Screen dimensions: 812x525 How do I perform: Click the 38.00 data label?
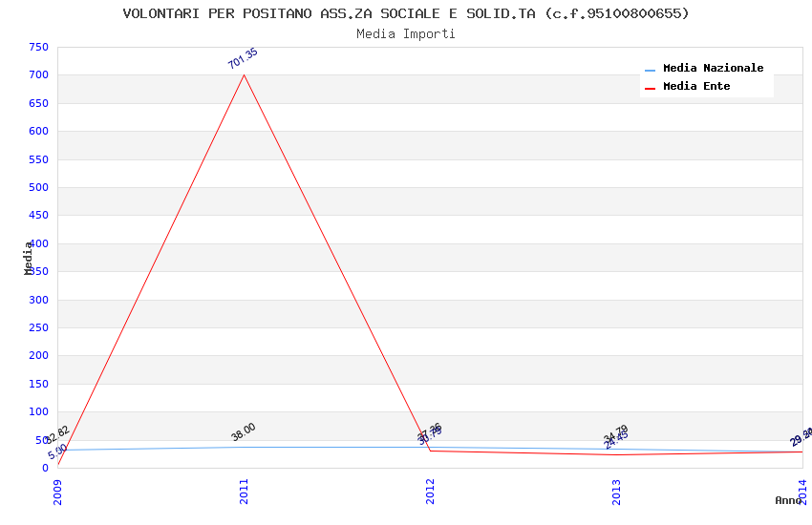click(244, 431)
